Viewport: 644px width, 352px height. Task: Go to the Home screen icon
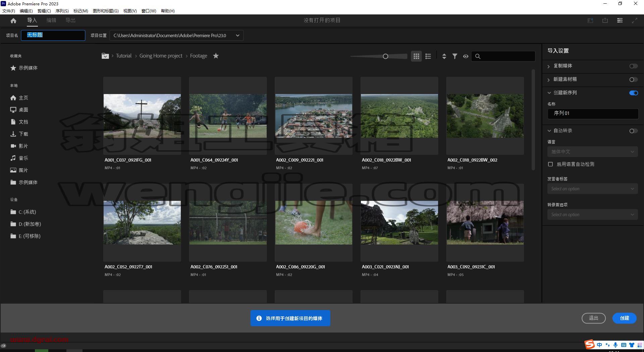tap(13, 20)
